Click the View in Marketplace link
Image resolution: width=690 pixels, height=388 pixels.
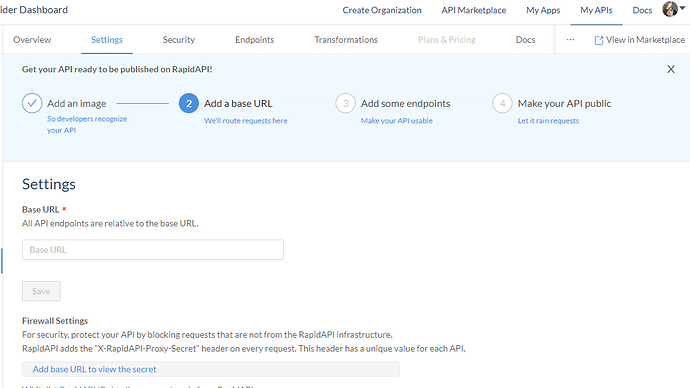click(645, 40)
